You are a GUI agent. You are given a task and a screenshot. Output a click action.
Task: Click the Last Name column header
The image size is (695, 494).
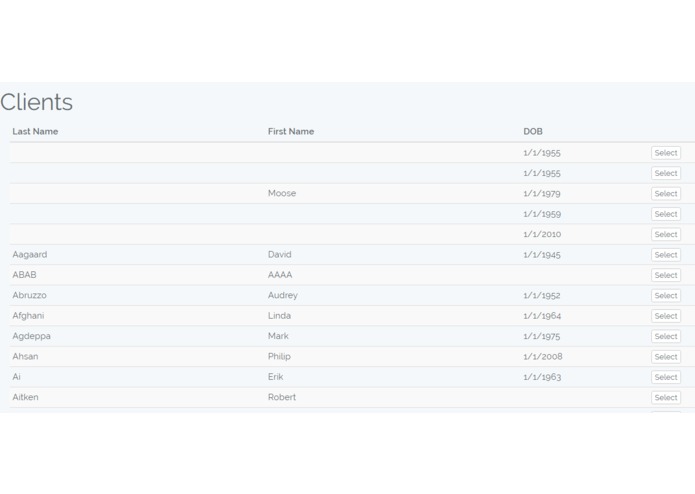pos(35,132)
